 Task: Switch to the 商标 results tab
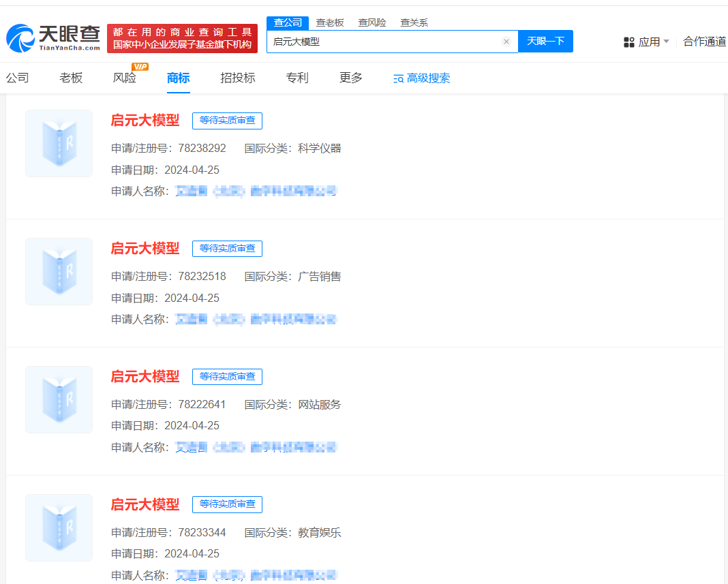(x=179, y=78)
